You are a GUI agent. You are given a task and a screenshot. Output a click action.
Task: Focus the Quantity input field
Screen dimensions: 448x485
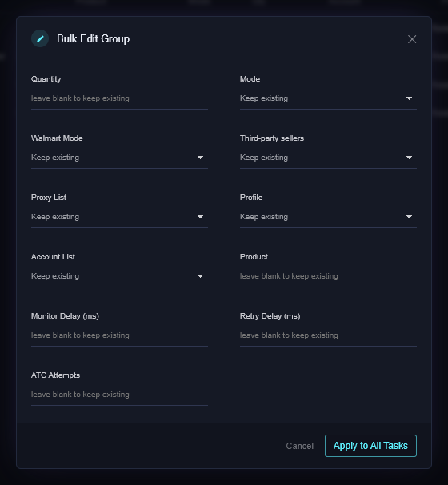pos(119,98)
